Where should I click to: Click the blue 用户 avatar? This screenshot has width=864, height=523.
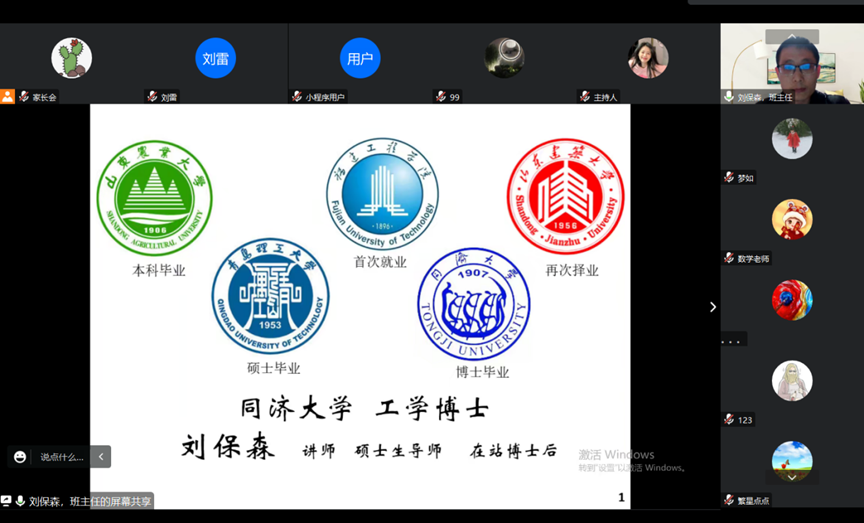(x=360, y=58)
